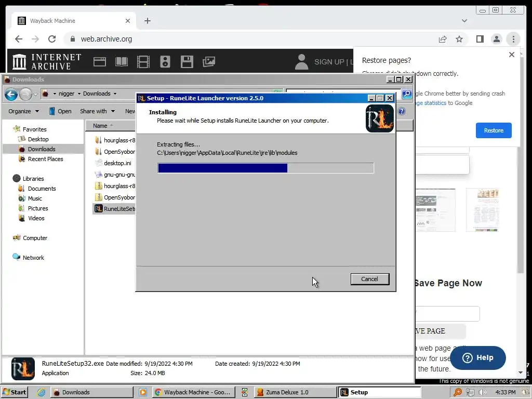Select Computer in the navigation pane

pyautogui.click(x=35, y=238)
